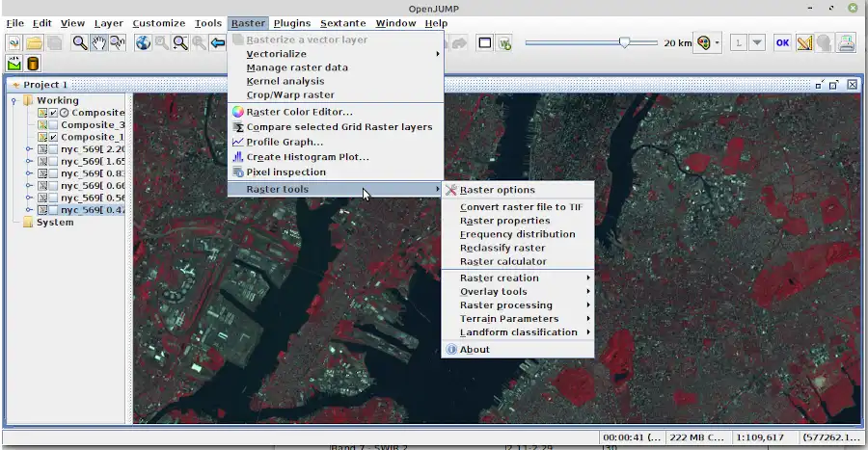Viewport: 868px width, 450px height.
Task: Open Overlay tools submenu entry
Action: pyautogui.click(x=518, y=292)
